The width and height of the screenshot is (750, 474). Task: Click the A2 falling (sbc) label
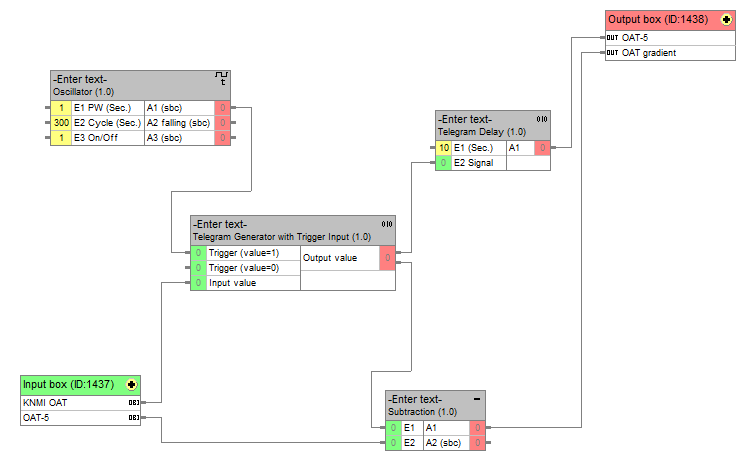click(x=178, y=123)
